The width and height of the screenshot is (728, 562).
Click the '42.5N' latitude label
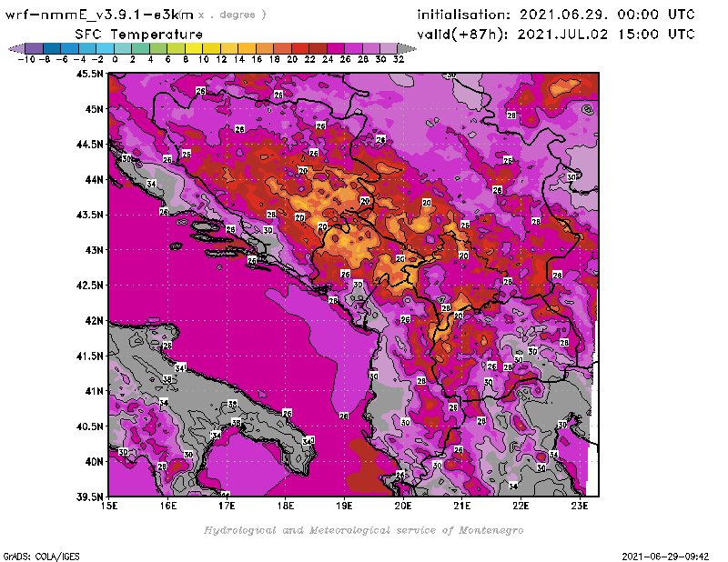coord(89,285)
